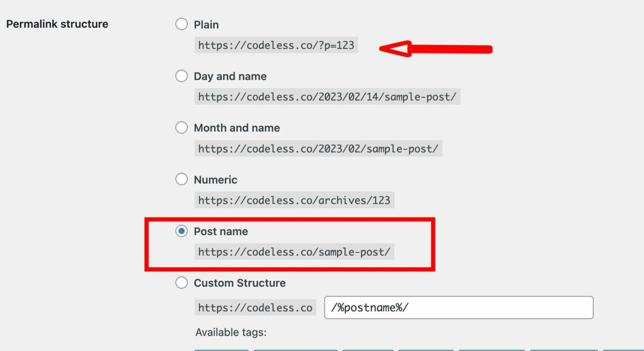The width and height of the screenshot is (644, 351).
Task: Click the Plain example URL https://codeless.co/?p=123
Action: (276, 45)
